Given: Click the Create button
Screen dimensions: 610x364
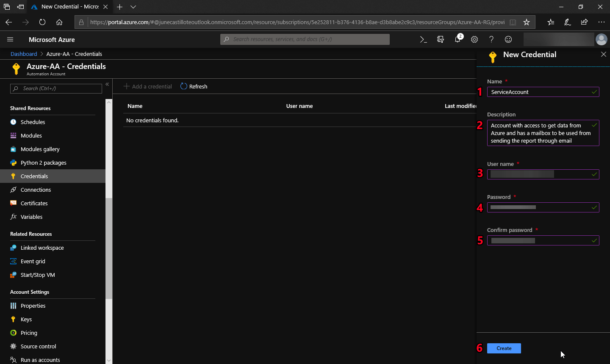Looking at the screenshot, I should click(504, 348).
